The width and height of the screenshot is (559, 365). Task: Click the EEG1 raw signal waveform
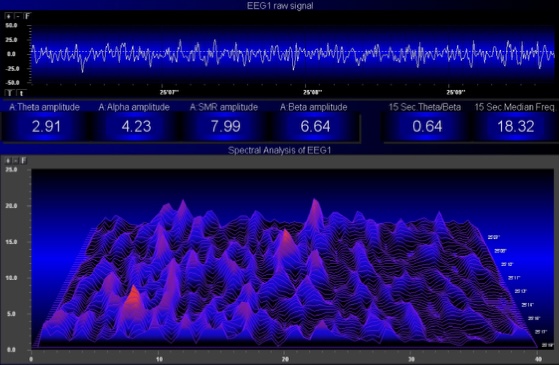click(292, 54)
